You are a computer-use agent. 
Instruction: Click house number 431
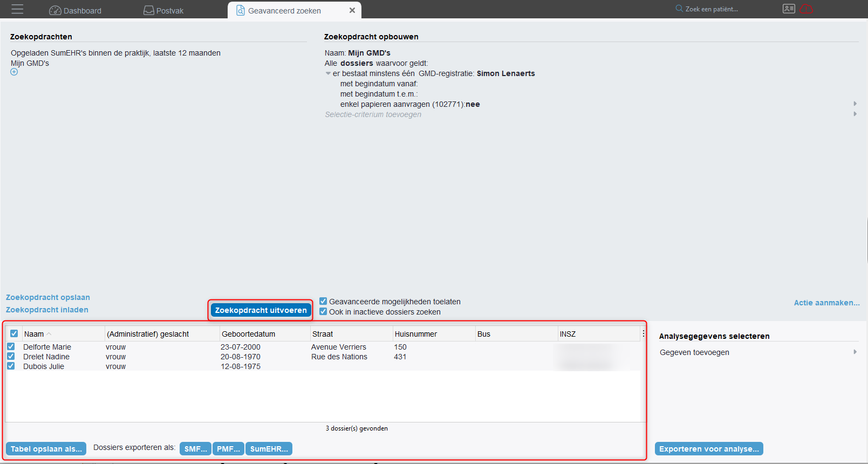tap(400, 357)
